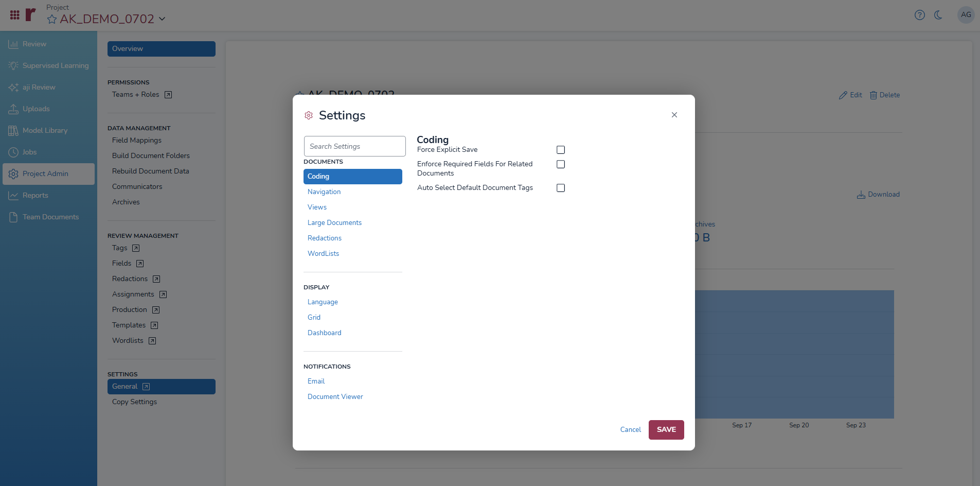Open Model Library from the sidebar
This screenshot has width=980, height=486.
pos(45,130)
